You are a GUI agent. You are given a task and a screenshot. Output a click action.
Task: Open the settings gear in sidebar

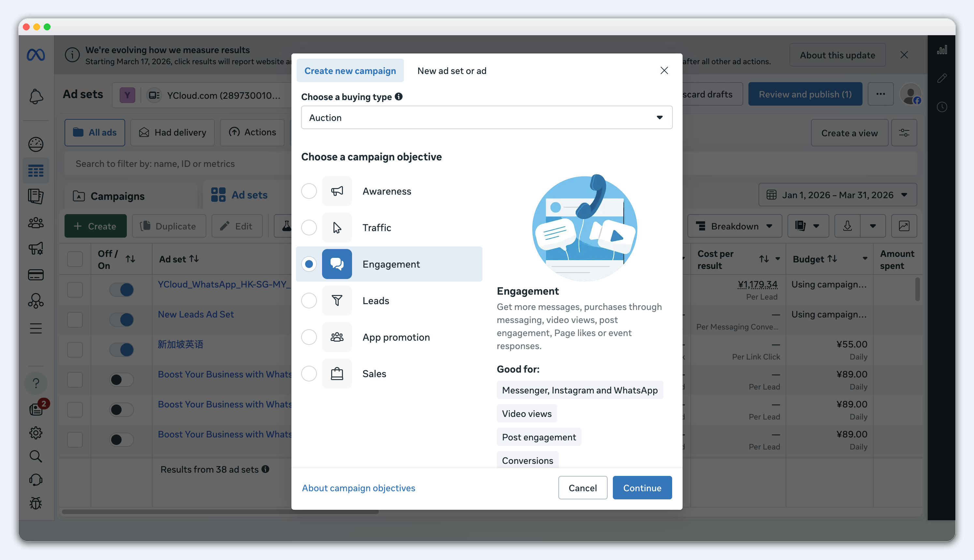[36, 433]
